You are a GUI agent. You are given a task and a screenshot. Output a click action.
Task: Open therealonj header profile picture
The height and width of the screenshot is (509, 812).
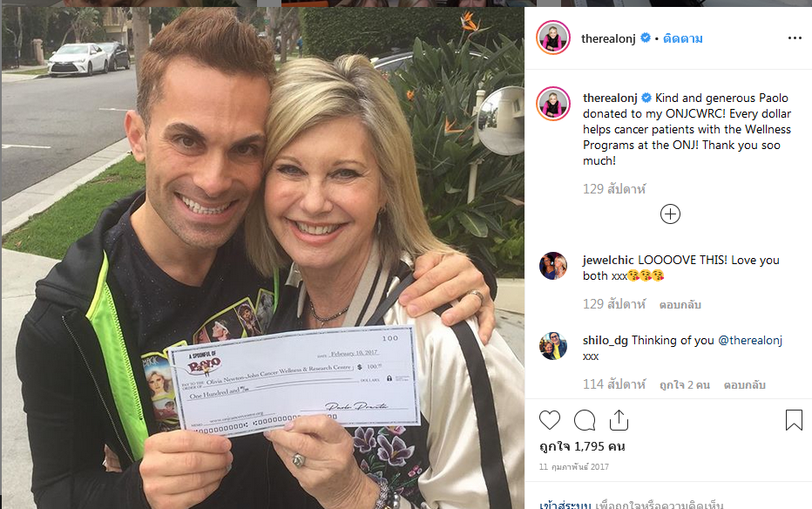coord(553,37)
